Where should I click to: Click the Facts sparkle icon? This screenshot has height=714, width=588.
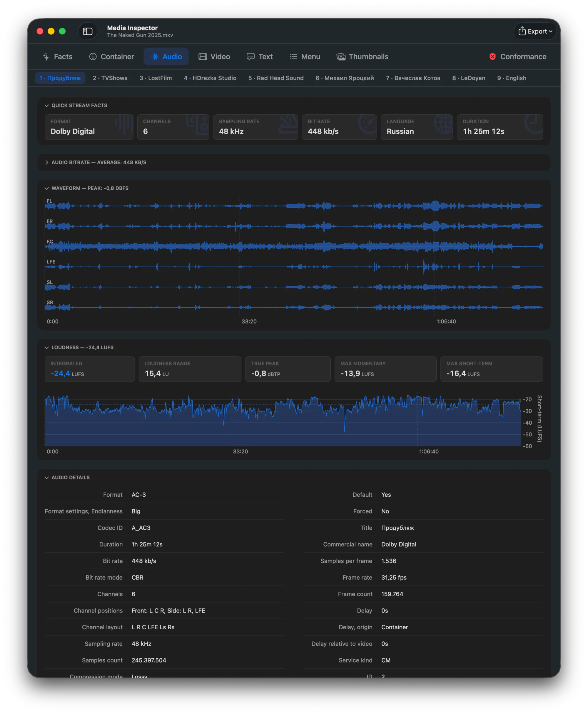pos(46,56)
